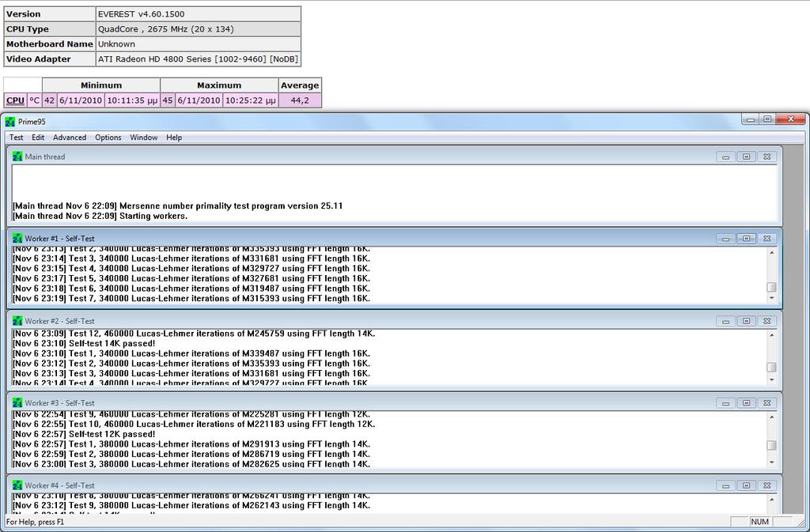
Task: Click Worker #3 scrollbar down arrow
Action: pos(772,462)
